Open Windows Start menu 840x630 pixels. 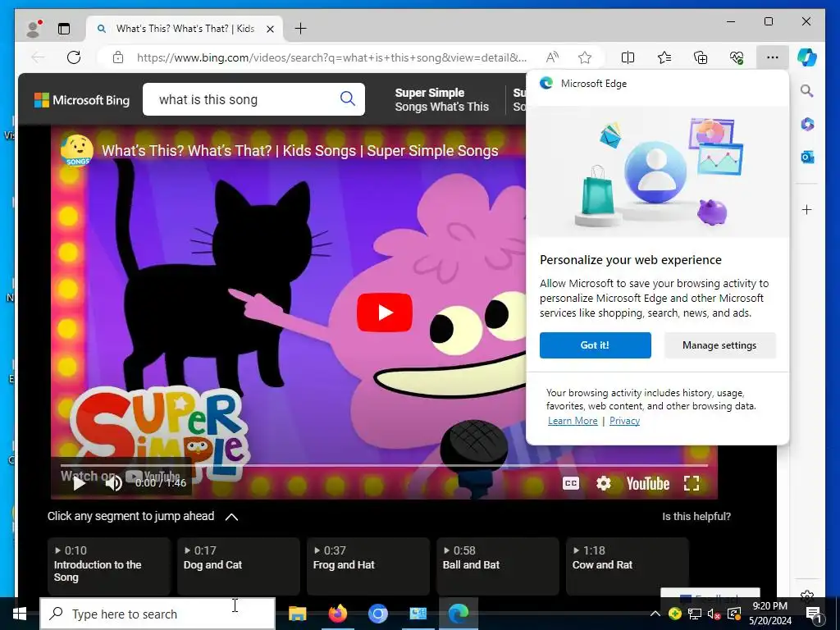20,614
